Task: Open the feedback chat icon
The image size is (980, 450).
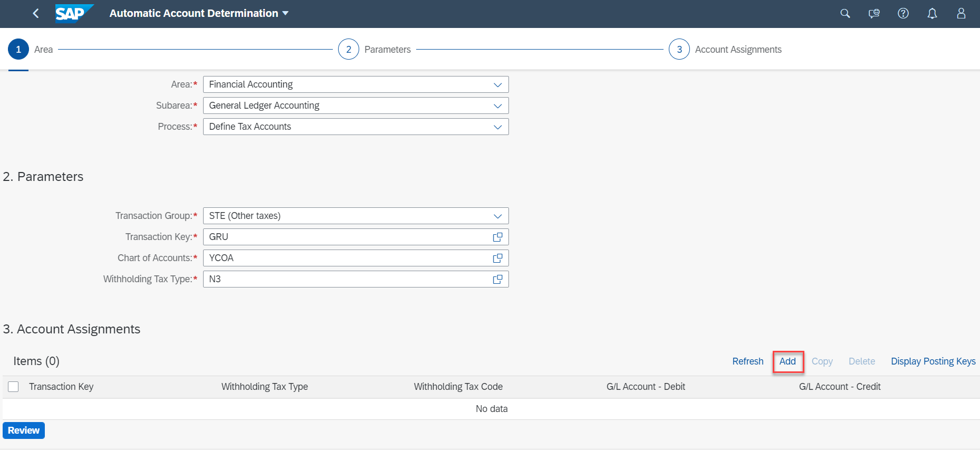Action: [x=874, y=13]
